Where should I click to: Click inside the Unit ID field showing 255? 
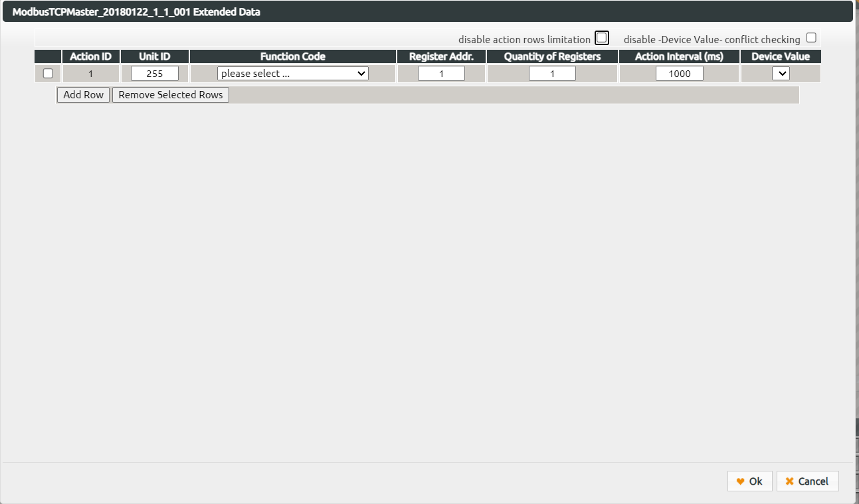[x=154, y=73]
